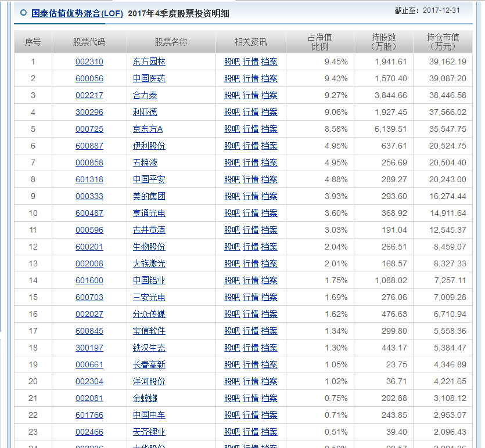The height and width of the screenshot is (448, 485).
Task: Open the 金螳螂 stock name link
Action: click(145, 399)
